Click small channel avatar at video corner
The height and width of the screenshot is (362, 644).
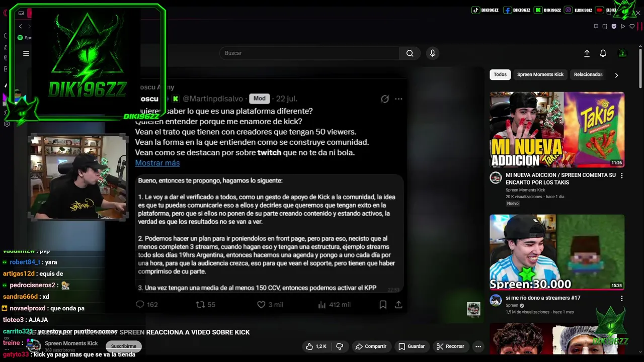pos(473,309)
